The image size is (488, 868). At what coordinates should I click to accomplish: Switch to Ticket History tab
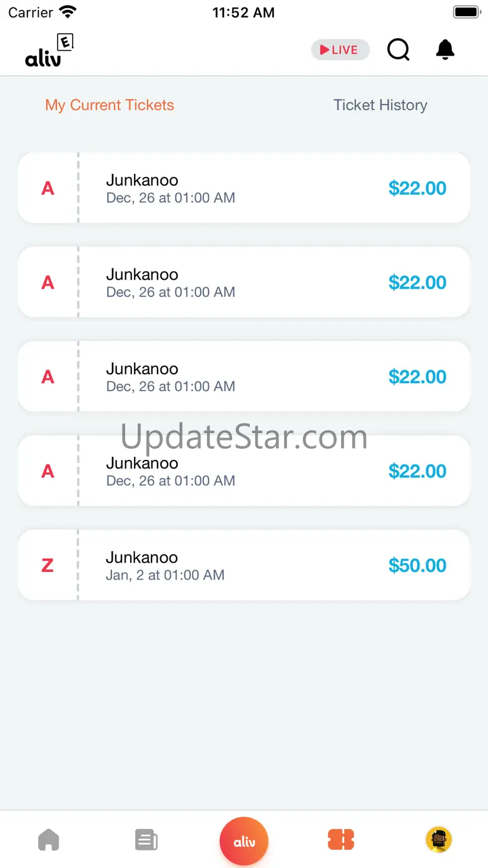(x=380, y=105)
